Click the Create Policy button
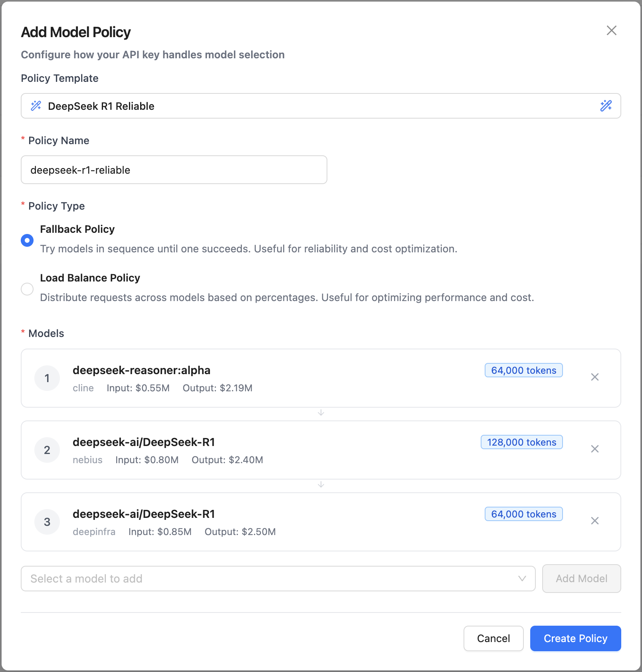Viewport: 642px width, 672px height. [575, 638]
